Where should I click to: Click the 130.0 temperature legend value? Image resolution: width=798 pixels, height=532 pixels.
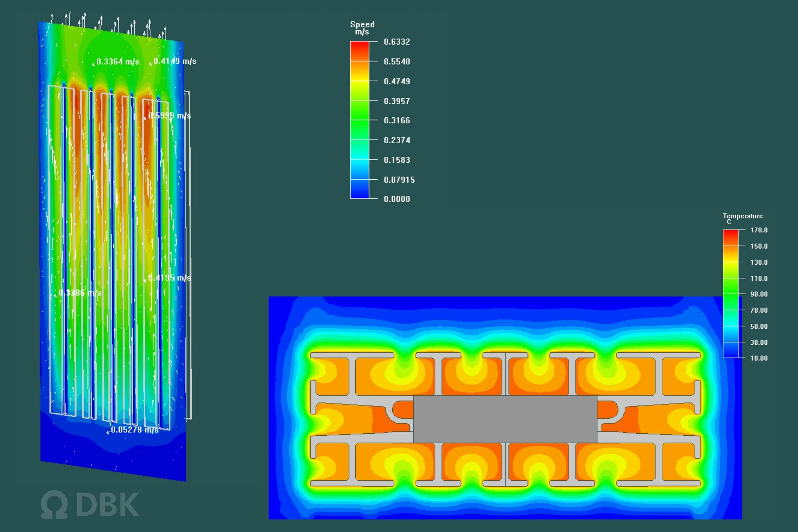[x=759, y=262]
